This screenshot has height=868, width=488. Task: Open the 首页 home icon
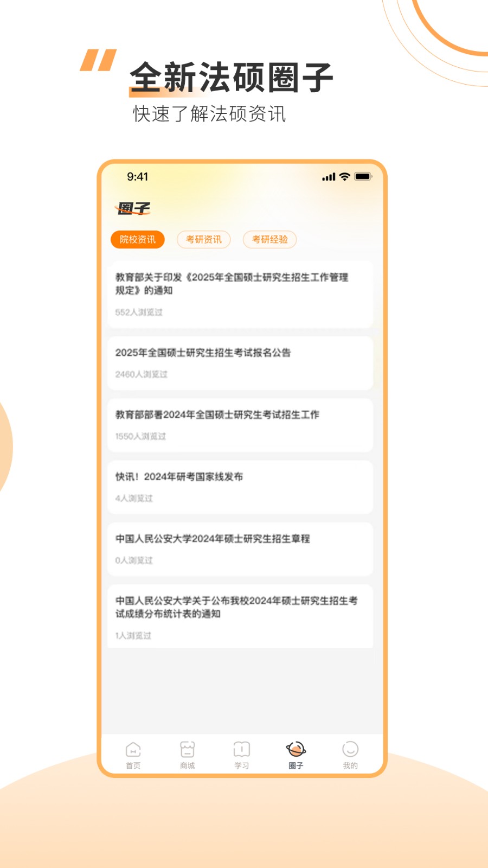point(133,750)
